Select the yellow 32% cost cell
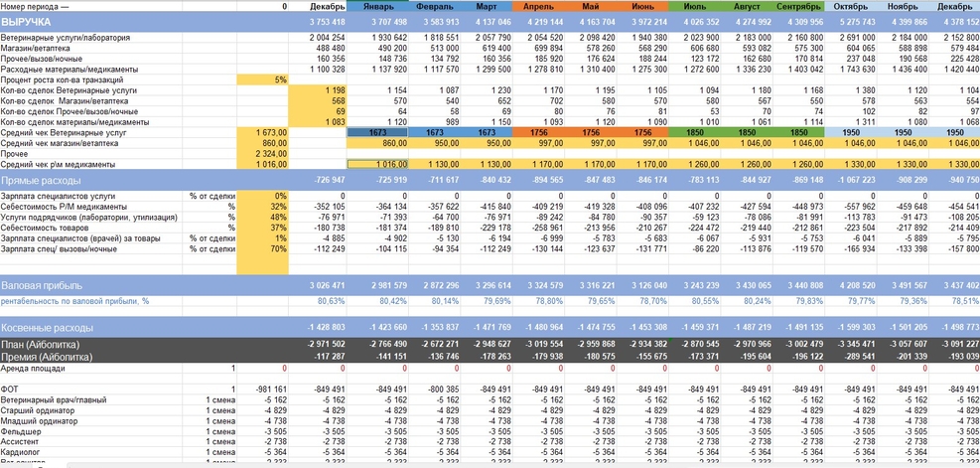Viewport: 980px width, 468px height. click(262, 207)
